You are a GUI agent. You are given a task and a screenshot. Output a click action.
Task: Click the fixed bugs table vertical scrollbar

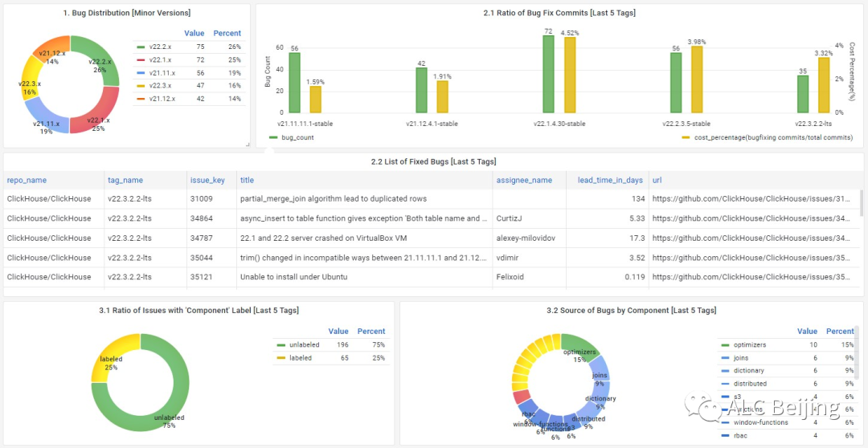(x=861, y=202)
